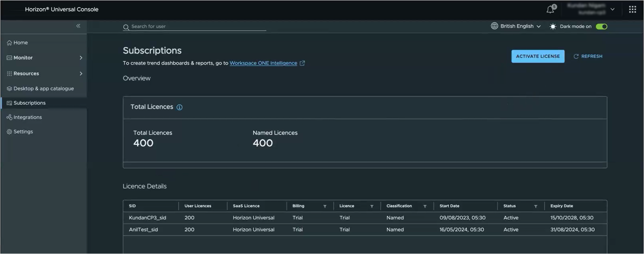
Task: Click the ACTIVATE LICENSE button
Action: (x=538, y=56)
